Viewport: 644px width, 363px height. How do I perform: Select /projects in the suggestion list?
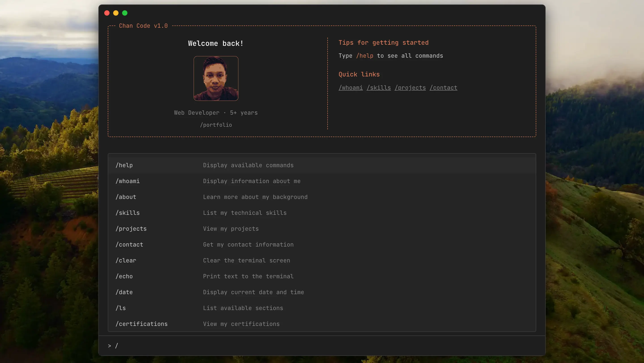[131, 229]
